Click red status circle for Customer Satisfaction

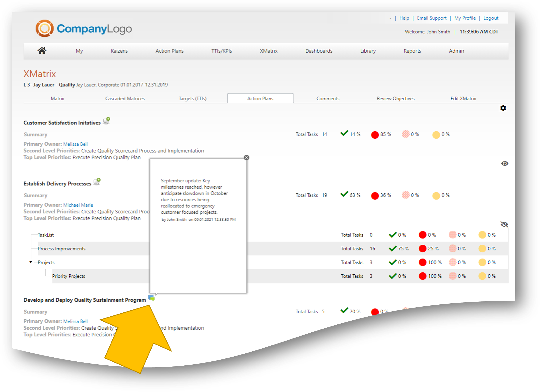[x=375, y=135]
